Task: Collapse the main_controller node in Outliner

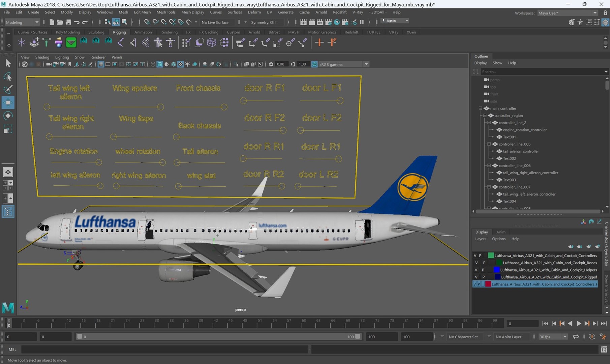Action: [x=480, y=108]
